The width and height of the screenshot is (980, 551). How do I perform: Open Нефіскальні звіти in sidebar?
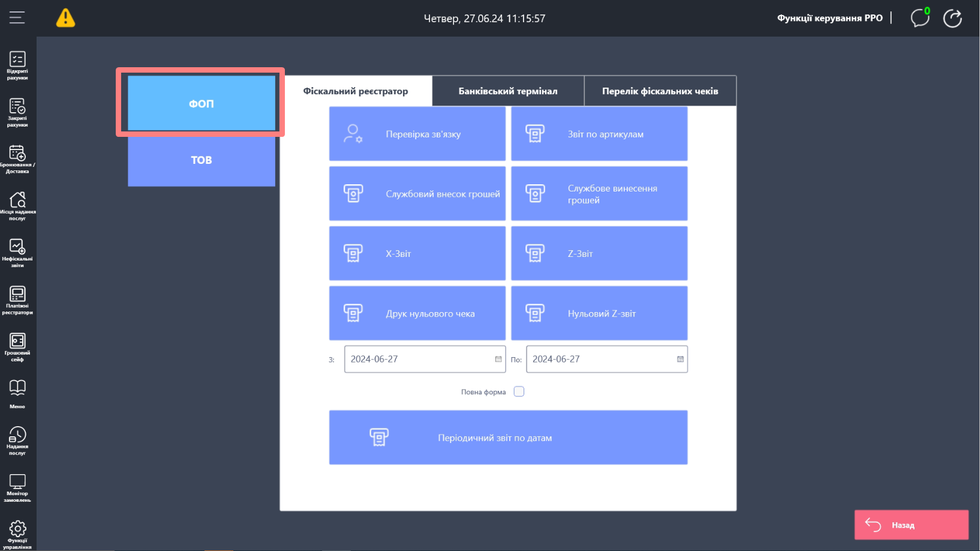tap(17, 253)
